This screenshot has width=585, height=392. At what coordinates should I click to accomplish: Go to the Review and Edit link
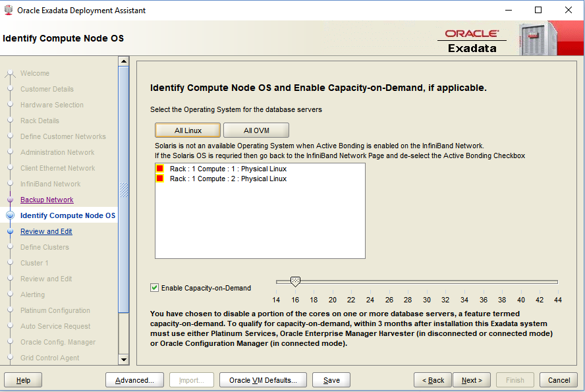pyautogui.click(x=46, y=231)
